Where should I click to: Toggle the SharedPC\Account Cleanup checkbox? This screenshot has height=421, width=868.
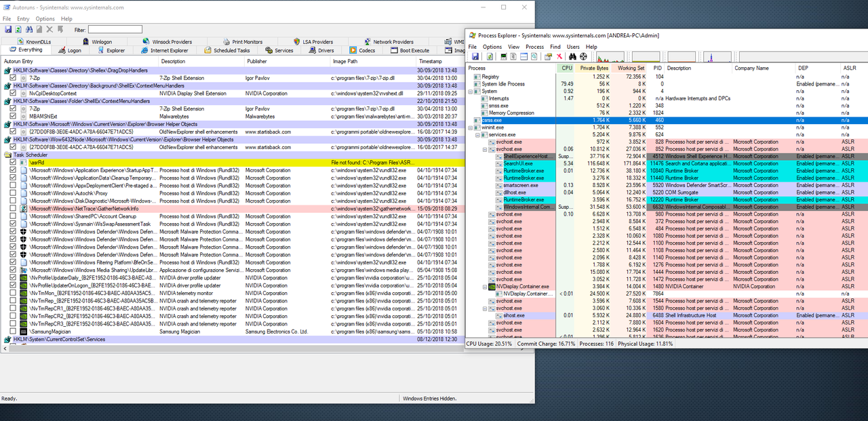coord(14,216)
